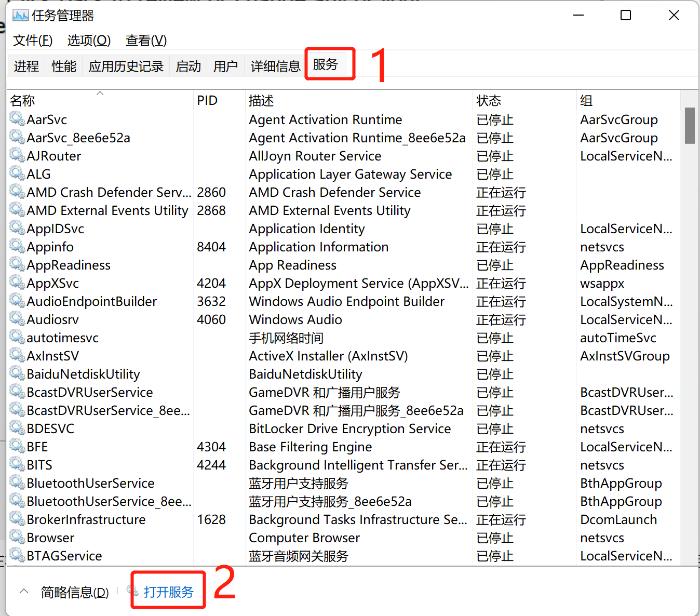700x616 pixels.
Task: Click the gear icon beside AppIDSvc
Action: [x=17, y=228]
